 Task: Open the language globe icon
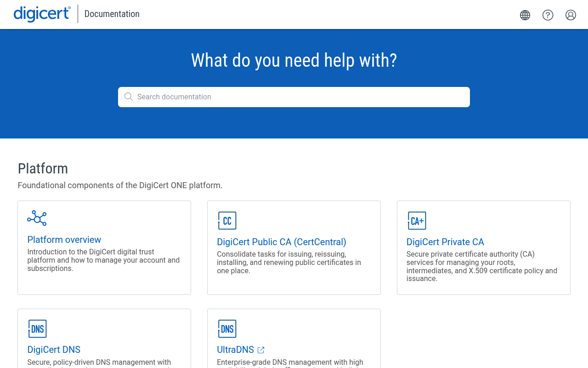pos(525,15)
